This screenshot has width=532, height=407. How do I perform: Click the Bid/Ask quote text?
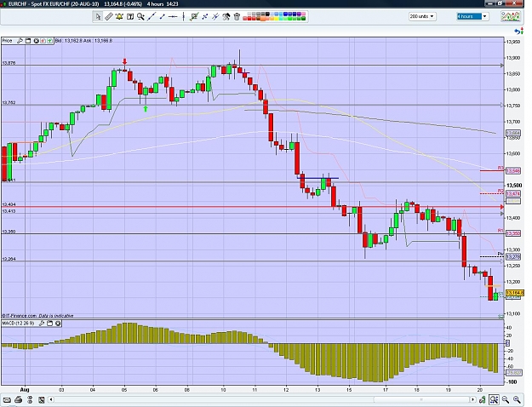click(x=83, y=41)
